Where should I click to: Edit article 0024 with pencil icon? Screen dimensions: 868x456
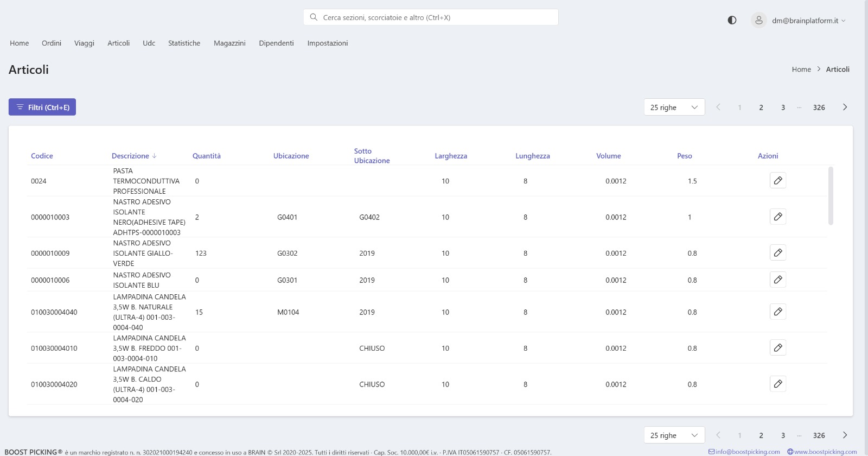pyautogui.click(x=777, y=180)
